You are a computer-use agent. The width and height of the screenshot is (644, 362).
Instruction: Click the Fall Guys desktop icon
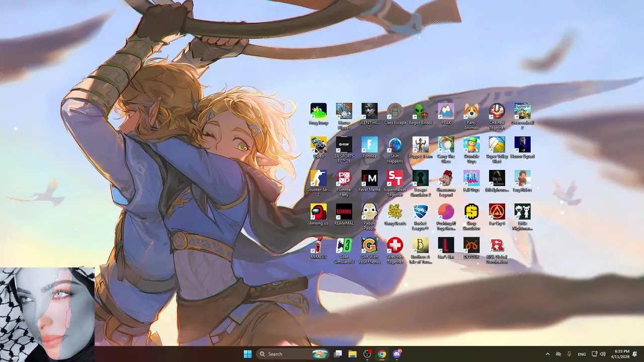point(471,182)
